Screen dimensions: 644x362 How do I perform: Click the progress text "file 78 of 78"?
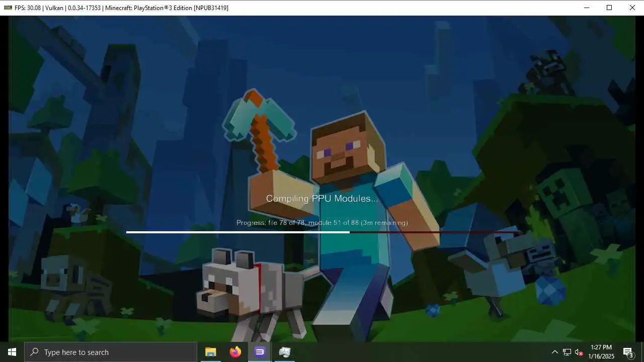coord(287,223)
